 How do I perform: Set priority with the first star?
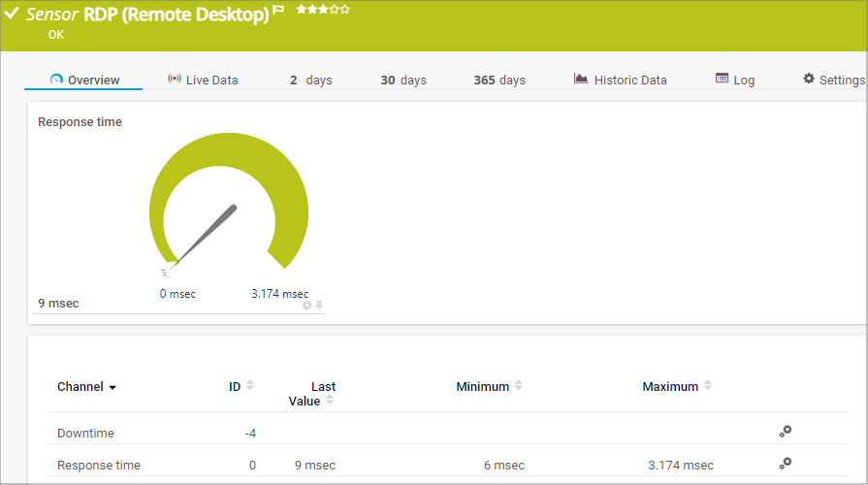coord(302,10)
